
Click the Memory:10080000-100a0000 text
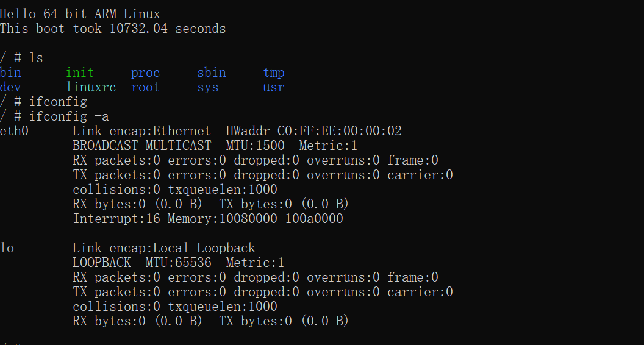[x=255, y=219]
